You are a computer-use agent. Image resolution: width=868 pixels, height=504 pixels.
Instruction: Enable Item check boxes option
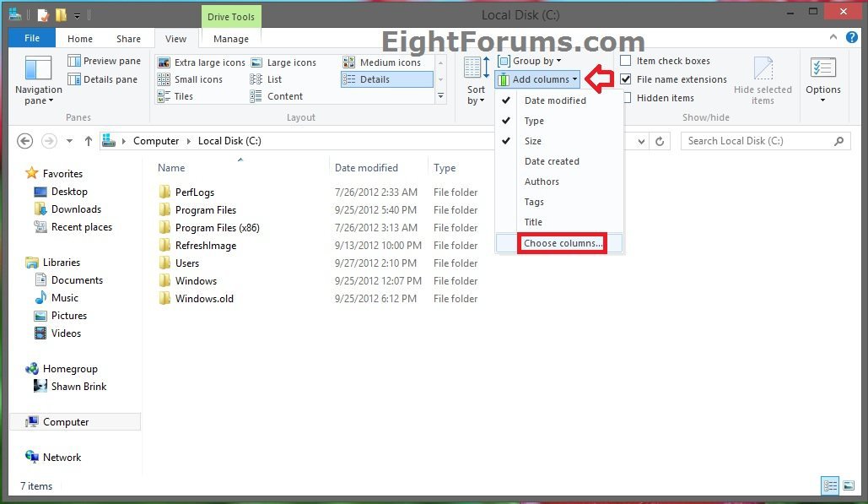626,61
